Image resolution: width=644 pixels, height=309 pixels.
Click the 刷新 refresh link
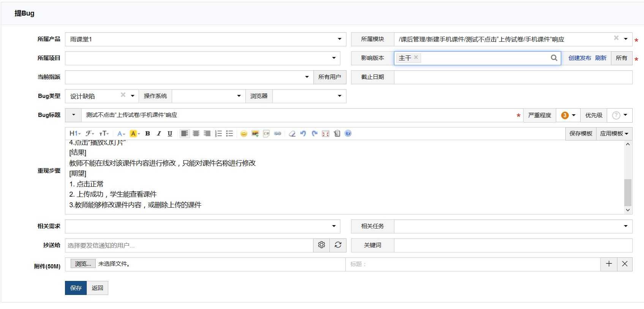tap(600, 58)
